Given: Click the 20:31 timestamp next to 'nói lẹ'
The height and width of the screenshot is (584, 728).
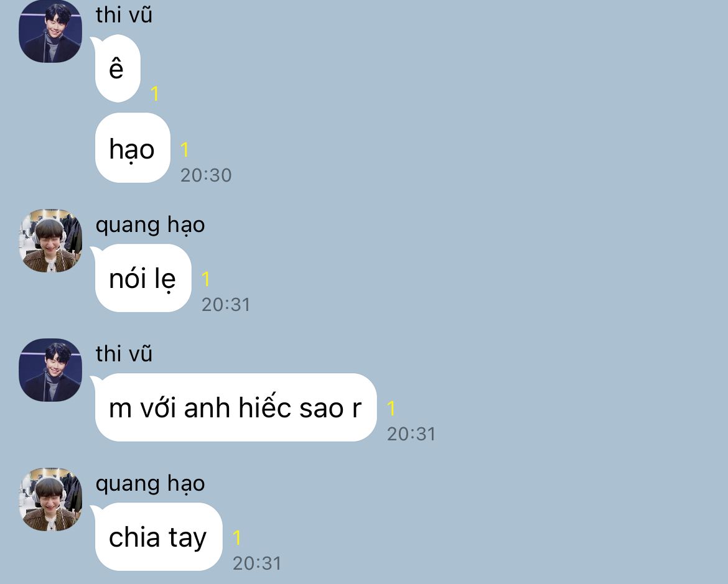Looking at the screenshot, I should (226, 305).
